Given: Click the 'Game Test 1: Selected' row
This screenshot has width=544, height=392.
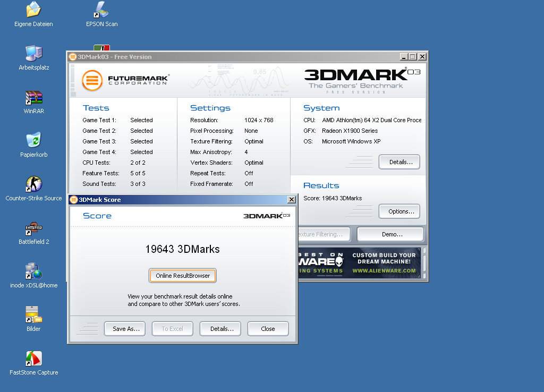Looking at the screenshot, I should tap(117, 121).
